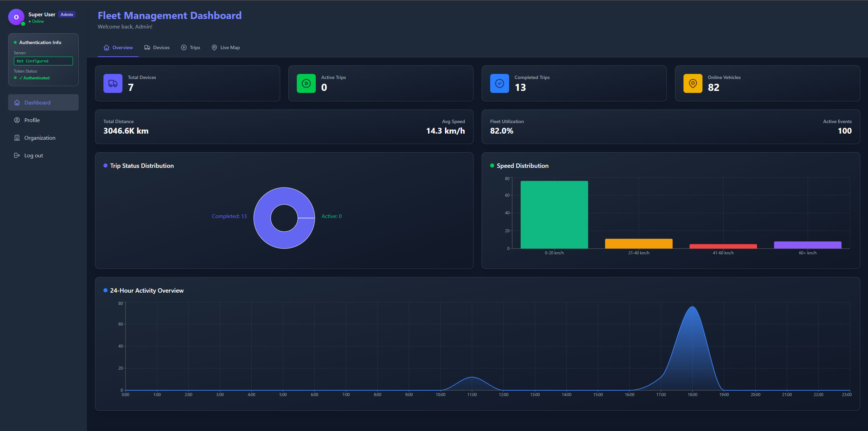The width and height of the screenshot is (868, 431).
Task: Click the Completed Trips checkmark icon
Action: [x=499, y=83]
